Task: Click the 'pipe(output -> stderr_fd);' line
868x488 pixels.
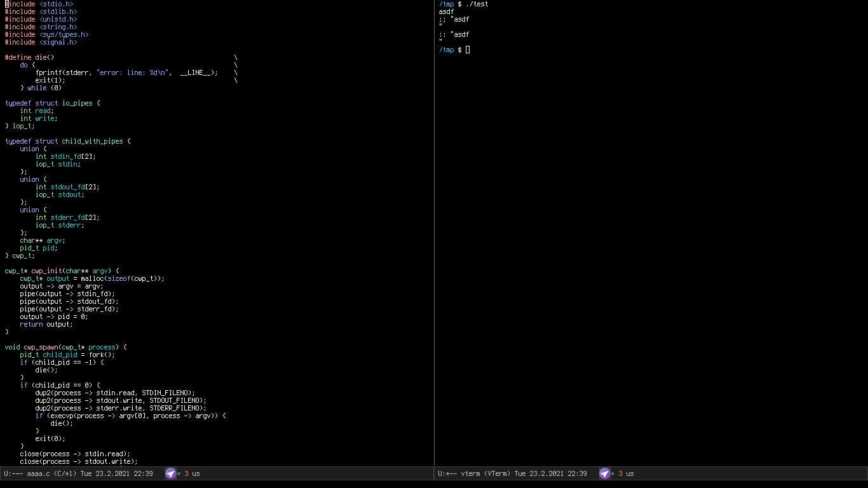Action: (69, 309)
